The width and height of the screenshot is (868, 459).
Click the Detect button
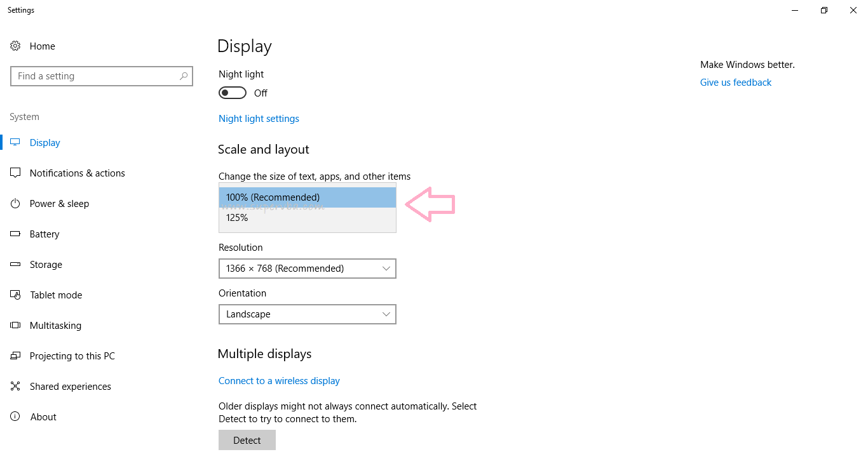tap(247, 440)
